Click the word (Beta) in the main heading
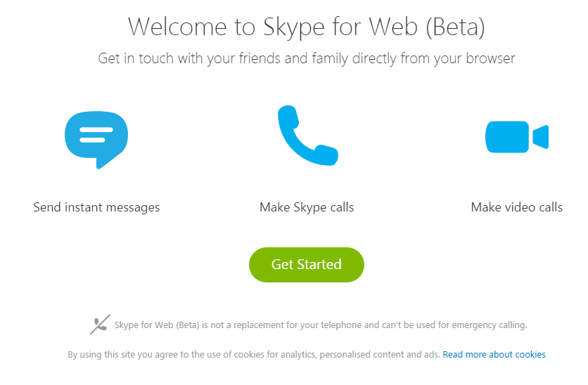 coord(455,27)
